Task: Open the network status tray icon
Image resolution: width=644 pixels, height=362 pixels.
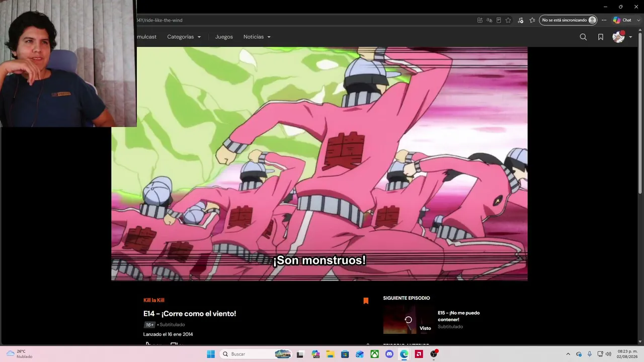Action: [600, 354]
